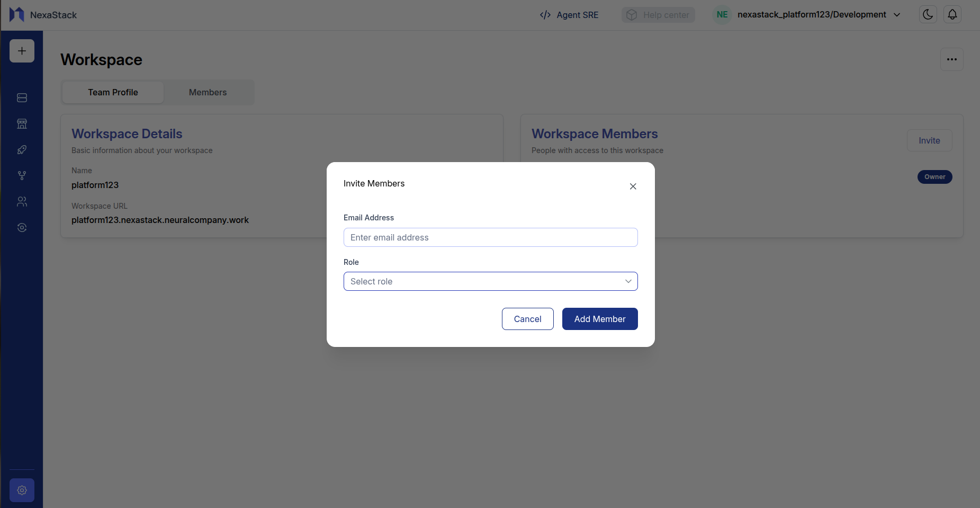Switch to the Members tab
The width and height of the screenshot is (980, 508).
coord(208,92)
